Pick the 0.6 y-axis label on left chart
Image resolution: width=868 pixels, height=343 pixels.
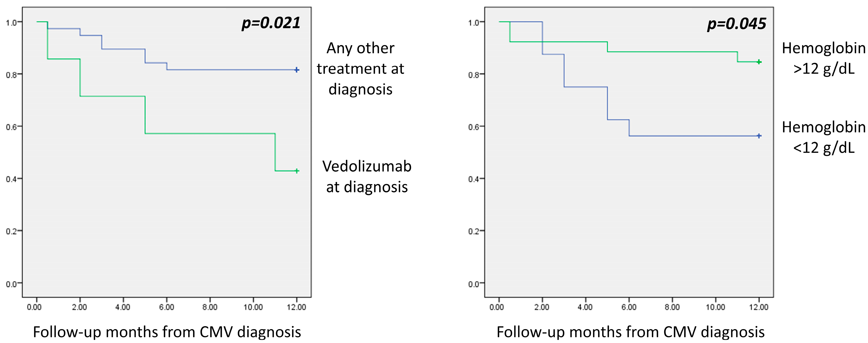pos(11,127)
